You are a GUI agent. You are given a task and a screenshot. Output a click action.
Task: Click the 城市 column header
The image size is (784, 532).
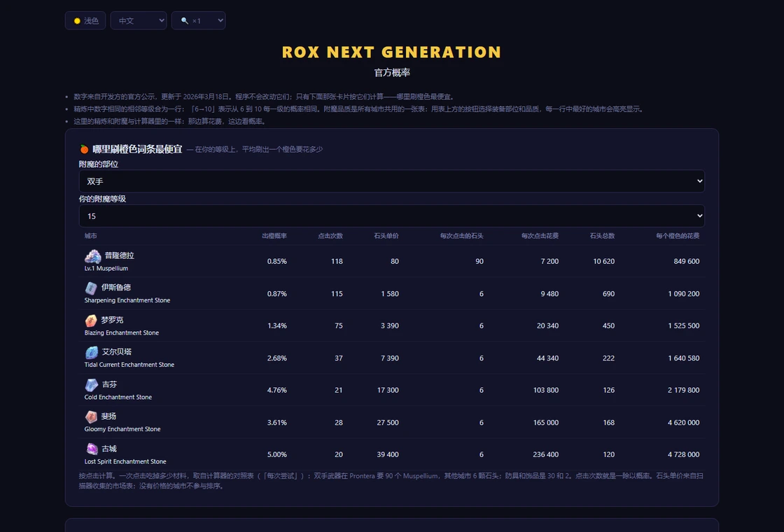(90, 236)
